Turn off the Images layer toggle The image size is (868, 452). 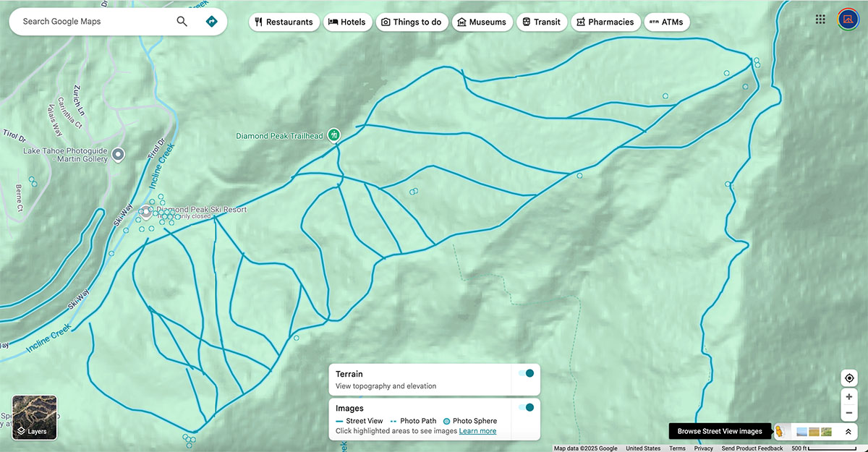[529, 407]
